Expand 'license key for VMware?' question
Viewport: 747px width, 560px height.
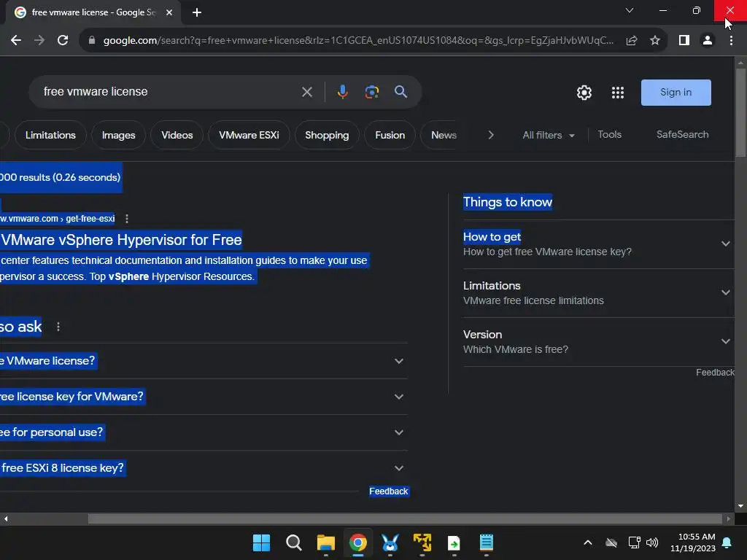pyautogui.click(x=204, y=397)
